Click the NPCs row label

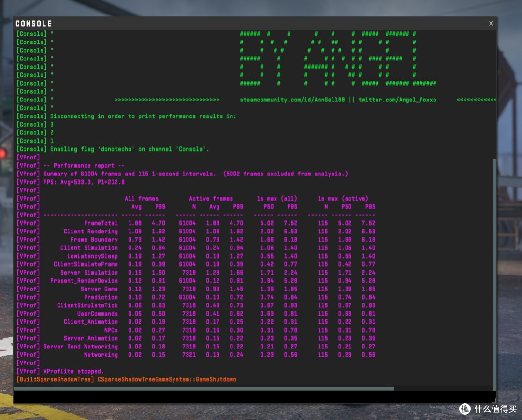(111, 330)
